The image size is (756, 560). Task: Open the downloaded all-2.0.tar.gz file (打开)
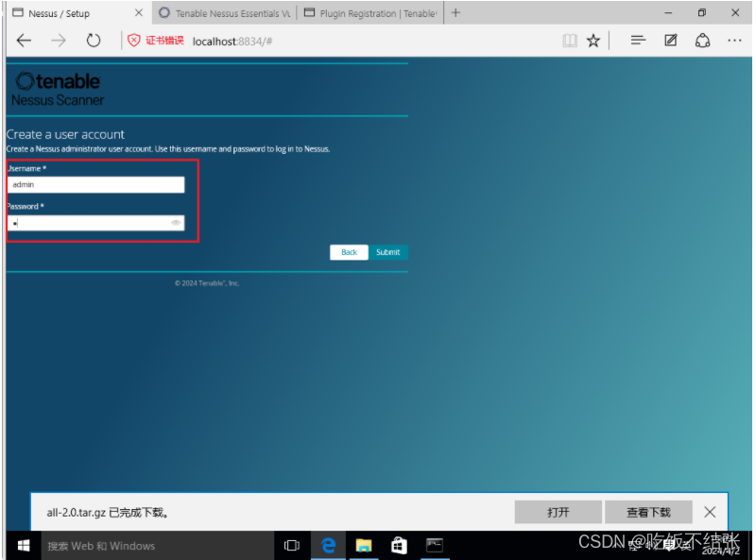[x=558, y=512]
